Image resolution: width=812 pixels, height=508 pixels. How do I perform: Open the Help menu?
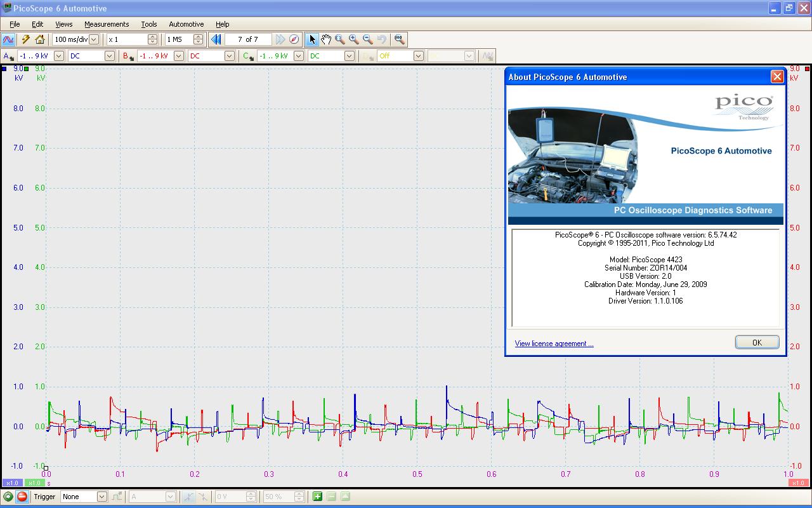(223, 24)
